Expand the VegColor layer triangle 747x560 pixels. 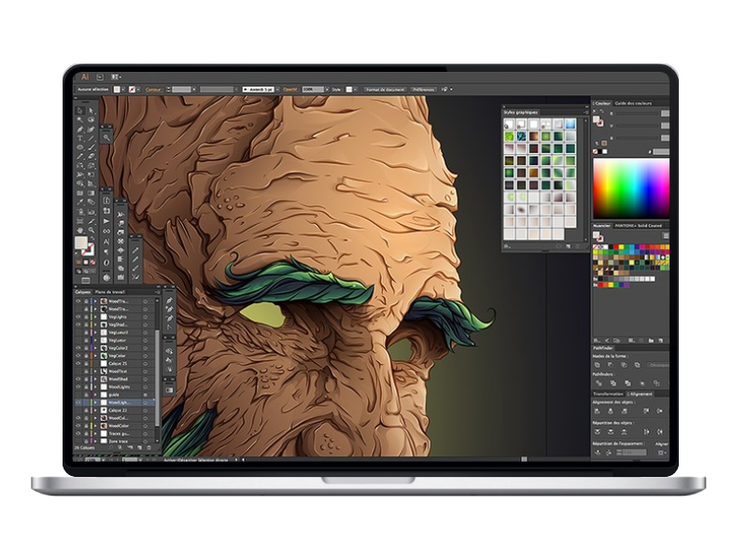pos(95,356)
